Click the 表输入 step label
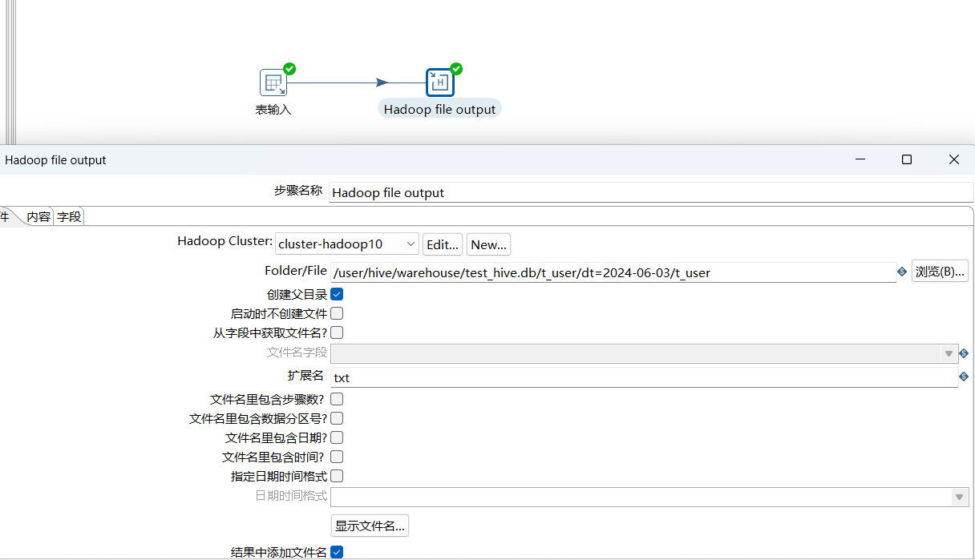The height and width of the screenshot is (560, 975). [x=273, y=110]
